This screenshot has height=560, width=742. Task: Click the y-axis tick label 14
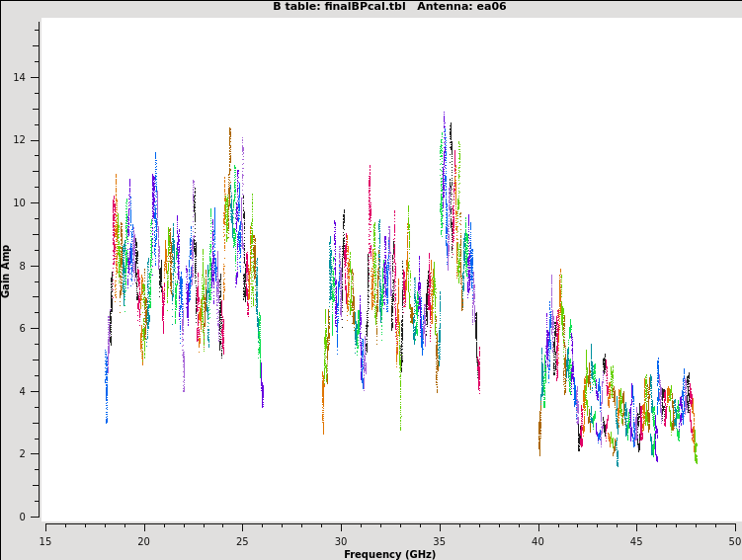[x=20, y=77]
